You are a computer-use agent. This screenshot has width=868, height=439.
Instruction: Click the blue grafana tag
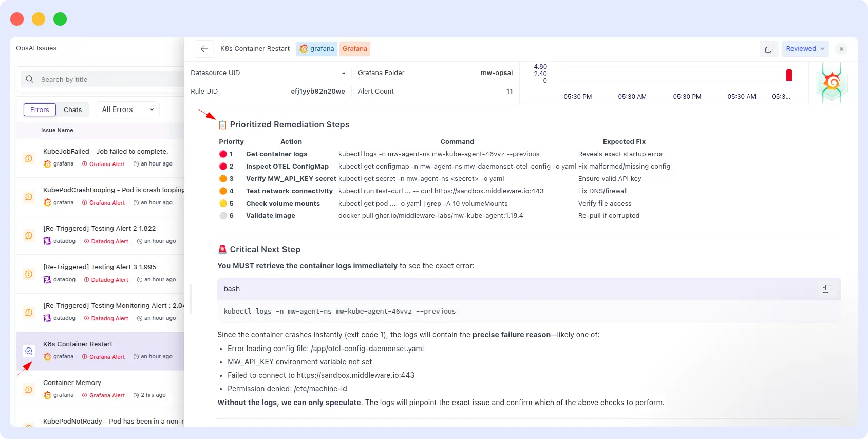click(x=317, y=49)
